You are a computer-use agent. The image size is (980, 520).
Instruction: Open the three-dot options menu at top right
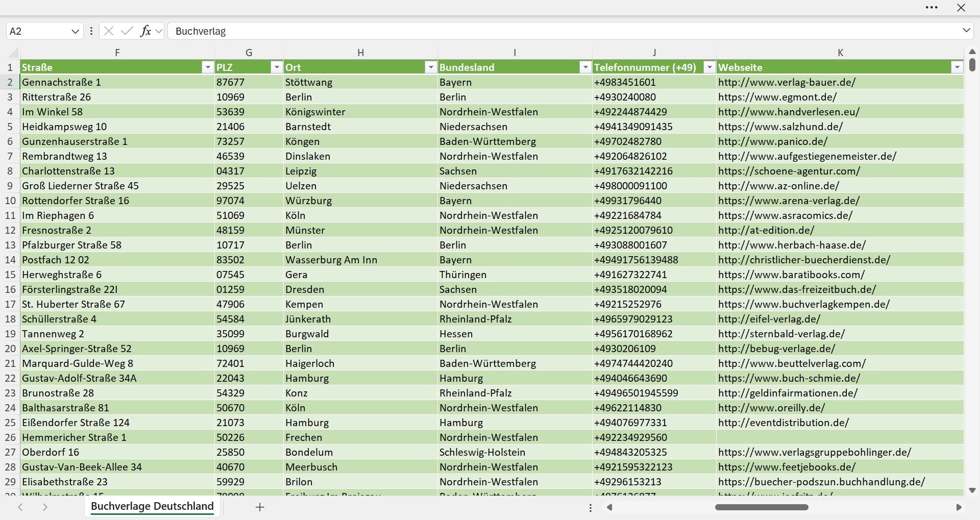(x=932, y=8)
